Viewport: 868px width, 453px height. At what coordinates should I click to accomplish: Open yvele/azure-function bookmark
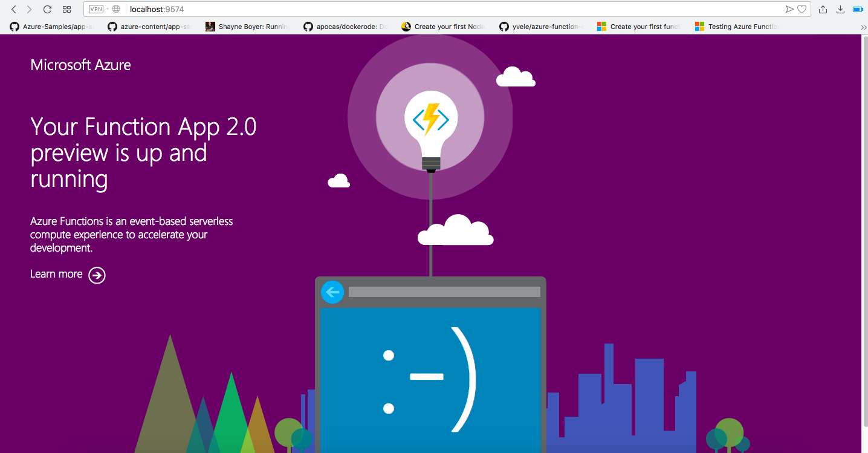[542, 27]
